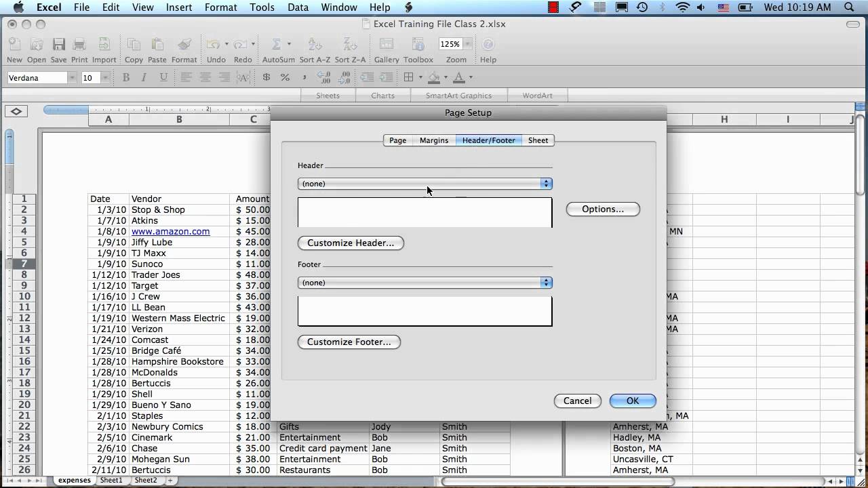Open the Verdana font name dropdown
Image resolution: width=868 pixels, height=488 pixels.
coord(71,78)
